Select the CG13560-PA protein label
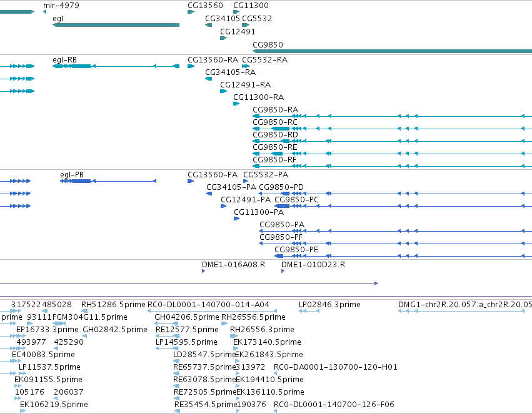The image size is (532, 414). tap(213, 175)
